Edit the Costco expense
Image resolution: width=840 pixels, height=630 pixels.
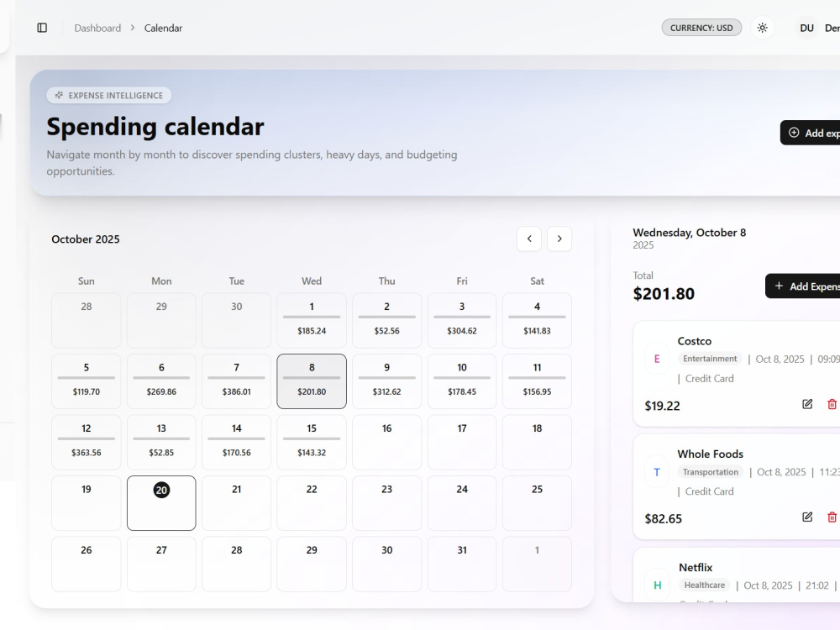807,405
